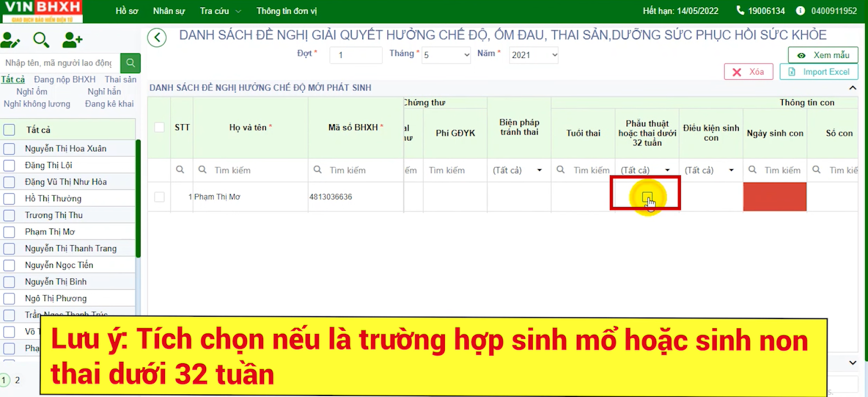Screen dimensions: 868x397
Task: Select the Nghỉ ốm filter
Action: point(31,92)
